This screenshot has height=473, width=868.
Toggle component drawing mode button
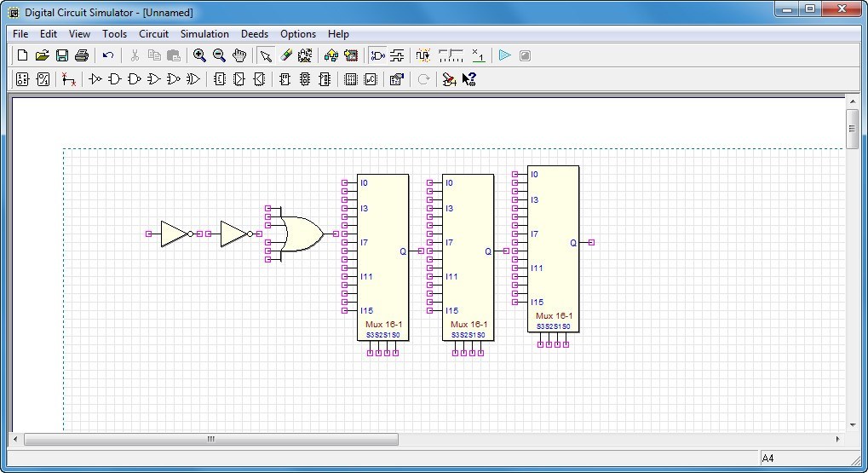point(377,55)
